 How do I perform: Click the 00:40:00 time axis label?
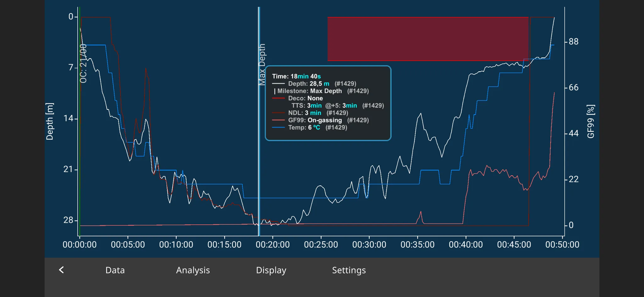click(x=466, y=245)
